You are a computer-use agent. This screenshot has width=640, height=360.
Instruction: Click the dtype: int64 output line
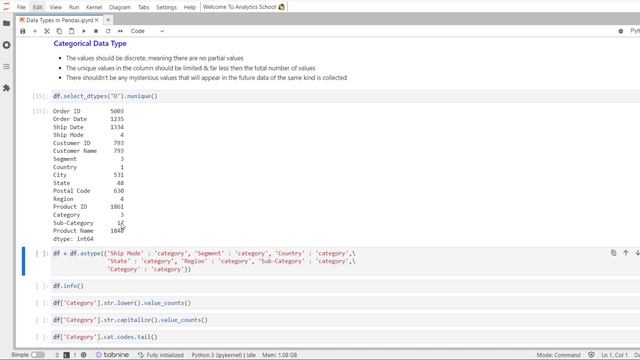[x=73, y=239]
